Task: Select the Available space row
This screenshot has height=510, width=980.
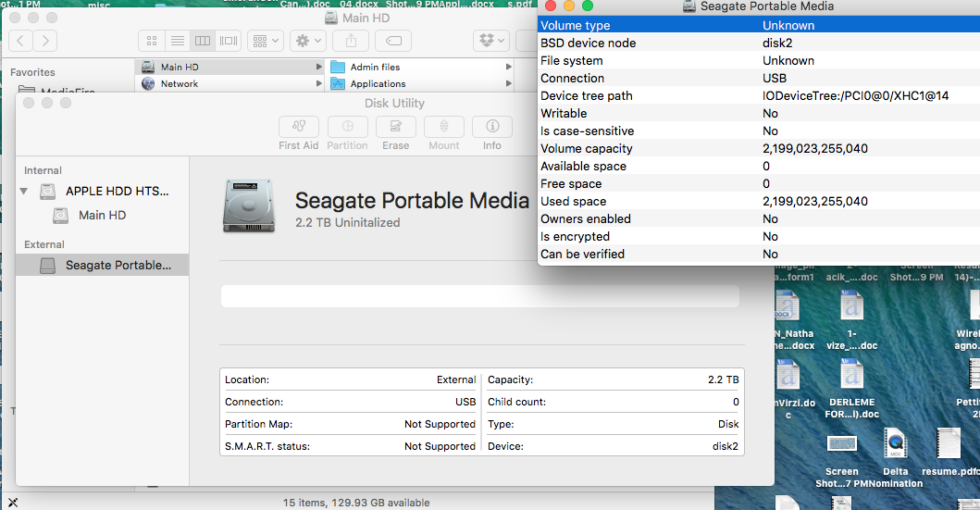Action: click(x=759, y=166)
